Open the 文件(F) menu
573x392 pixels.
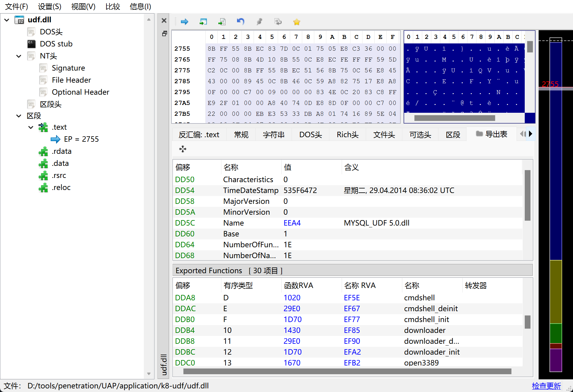point(17,7)
